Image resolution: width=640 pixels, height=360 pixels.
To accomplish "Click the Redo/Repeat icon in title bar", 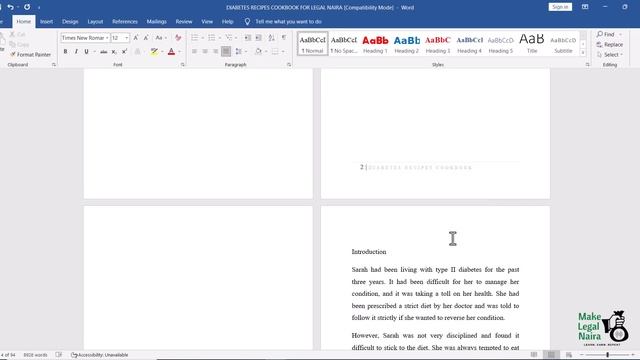I will click(x=27, y=7).
